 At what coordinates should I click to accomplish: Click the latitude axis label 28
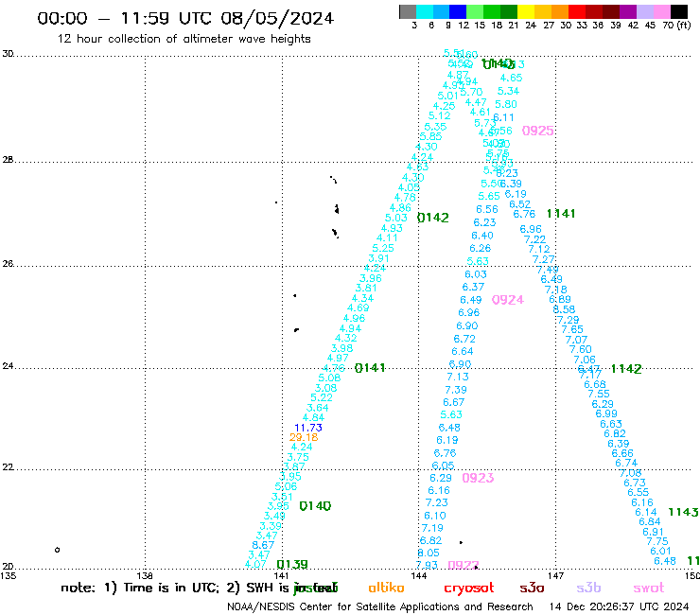click(8, 160)
